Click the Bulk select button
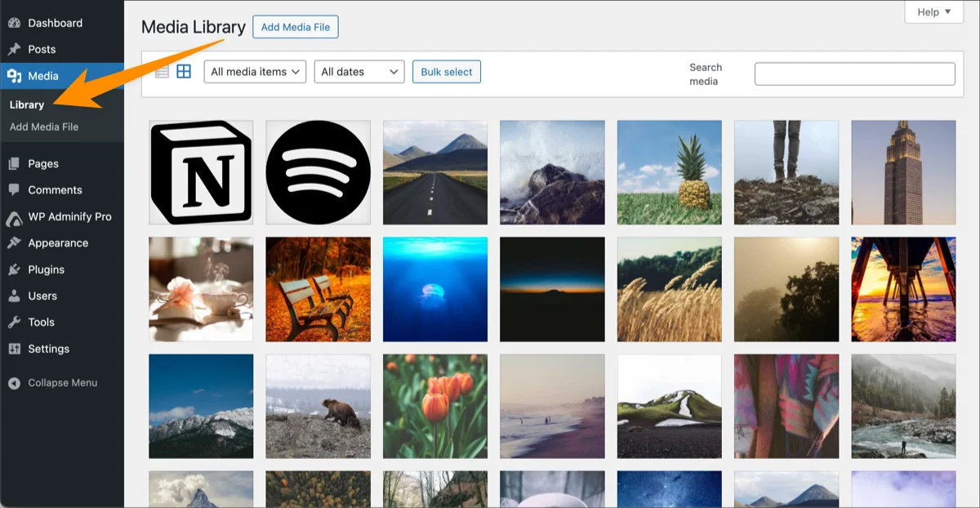This screenshot has height=508, width=980. pos(447,72)
